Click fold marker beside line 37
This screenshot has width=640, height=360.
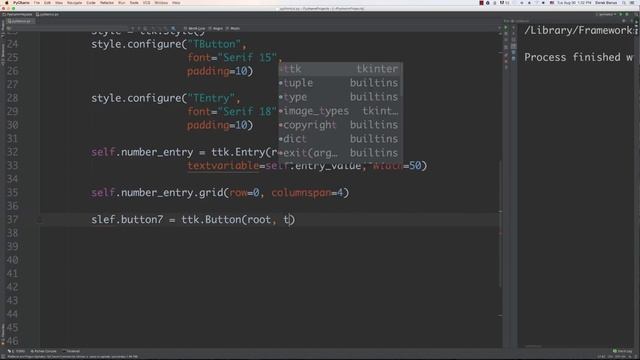[x=39, y=220]
